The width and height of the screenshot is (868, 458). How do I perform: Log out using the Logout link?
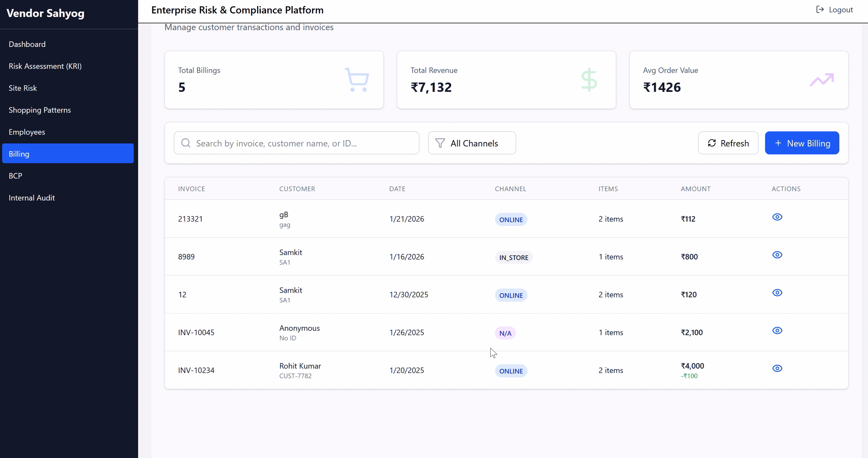[x=834, y=10]
